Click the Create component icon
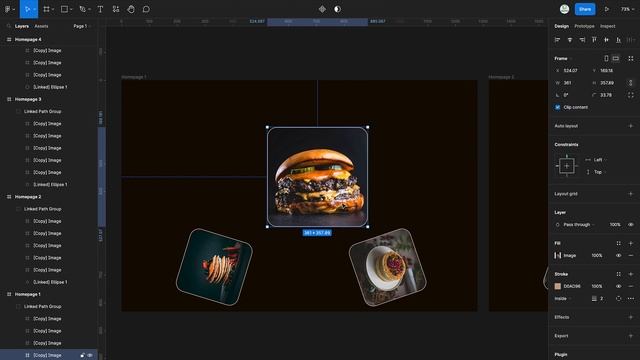Image resolution: width=640 pixels, height=360 pixels. [x=322, y=9]
